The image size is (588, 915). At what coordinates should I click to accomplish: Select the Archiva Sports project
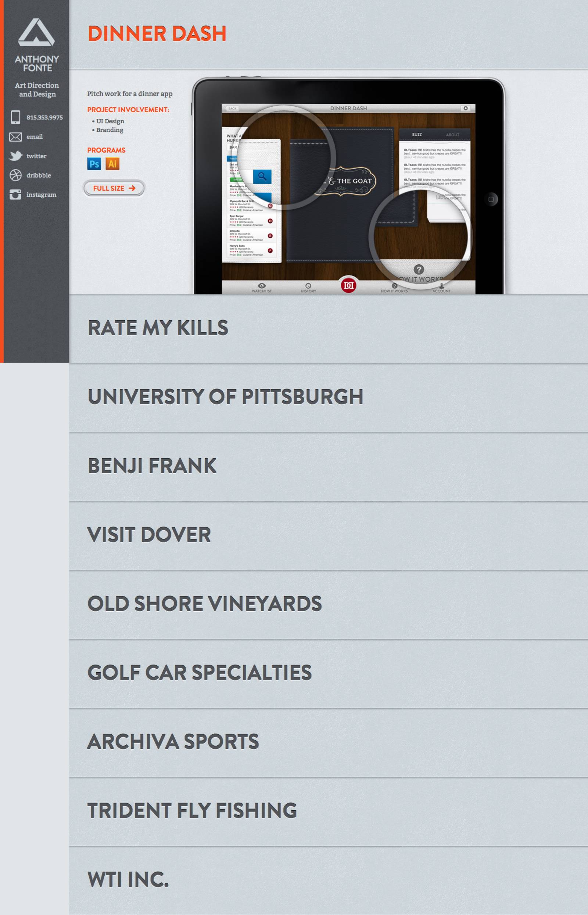click(173, 742)
